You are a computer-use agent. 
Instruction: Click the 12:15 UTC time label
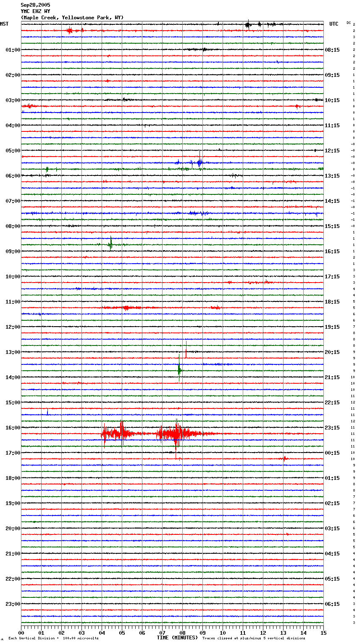point(332,151)
